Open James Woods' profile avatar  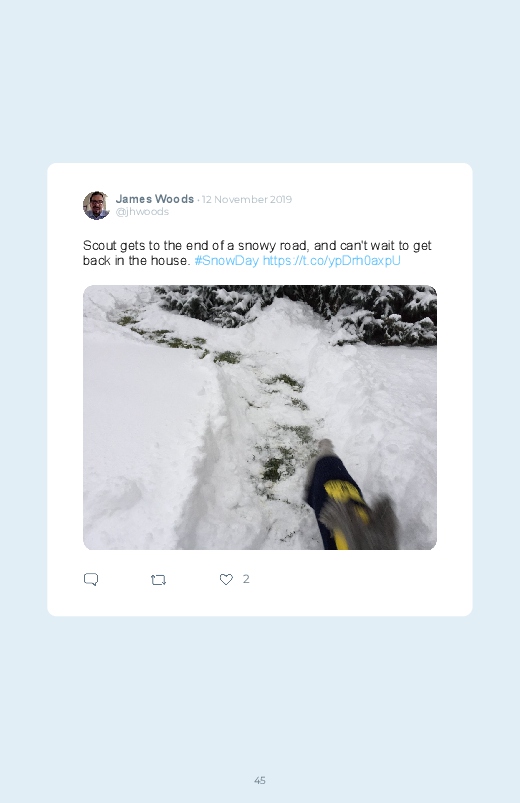point(96,205)
